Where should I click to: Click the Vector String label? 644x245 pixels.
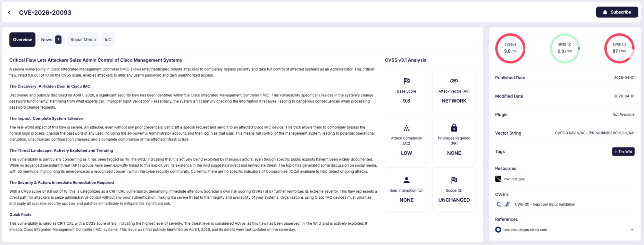pos(508,133)
